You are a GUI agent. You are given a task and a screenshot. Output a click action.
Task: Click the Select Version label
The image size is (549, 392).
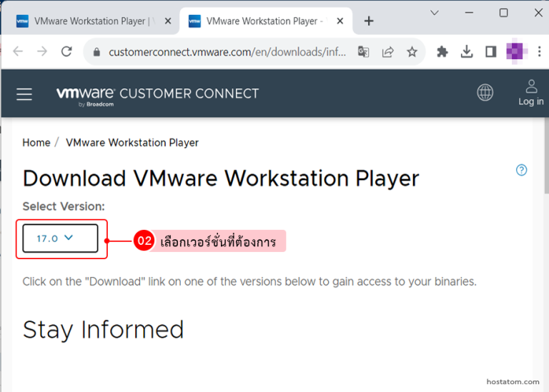coord(64,206)
